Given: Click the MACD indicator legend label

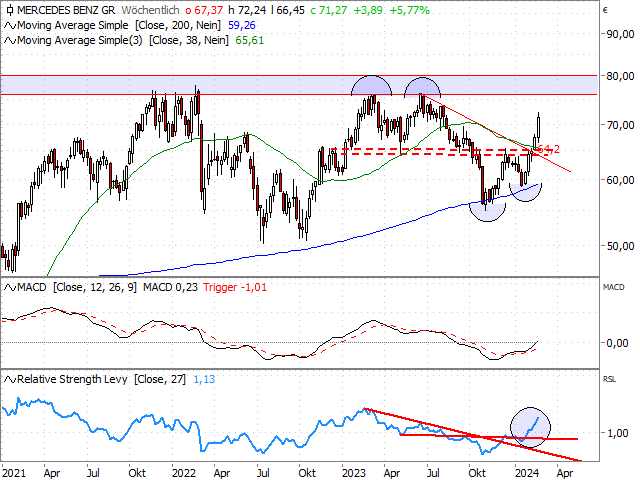Looking at the screenshot, I should click(77, 287).
